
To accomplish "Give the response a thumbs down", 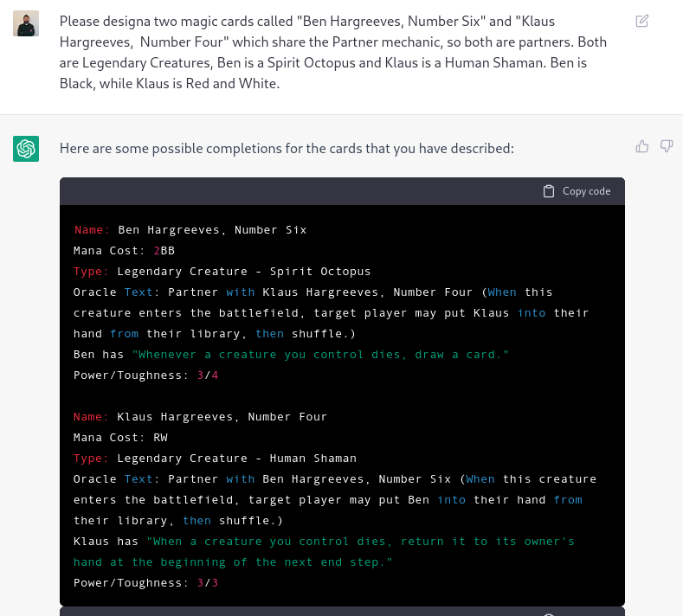I will click(x=667, y=146).
